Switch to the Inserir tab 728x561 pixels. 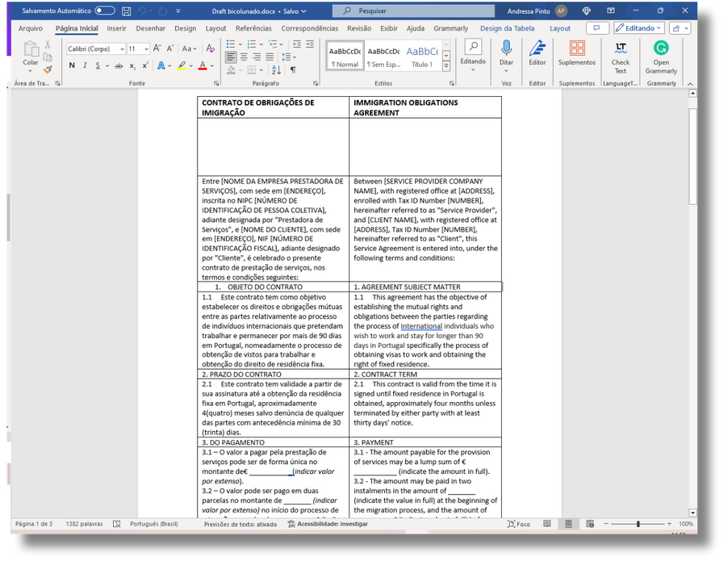[x=116, y=28]
